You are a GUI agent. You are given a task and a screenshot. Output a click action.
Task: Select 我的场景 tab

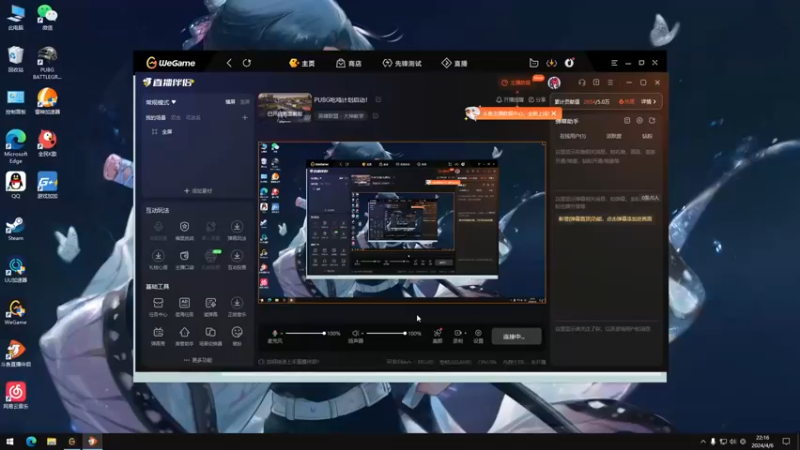pos(156,118)
